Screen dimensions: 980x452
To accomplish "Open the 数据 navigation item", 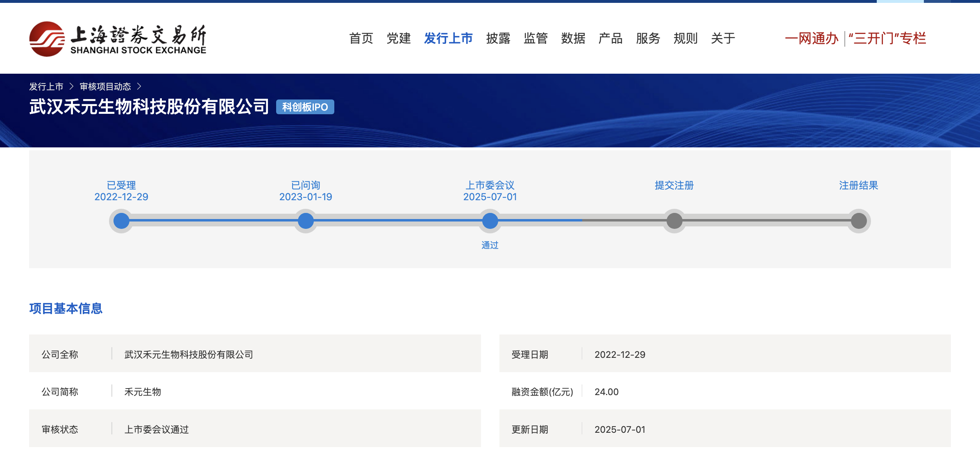I will (573, 38).
